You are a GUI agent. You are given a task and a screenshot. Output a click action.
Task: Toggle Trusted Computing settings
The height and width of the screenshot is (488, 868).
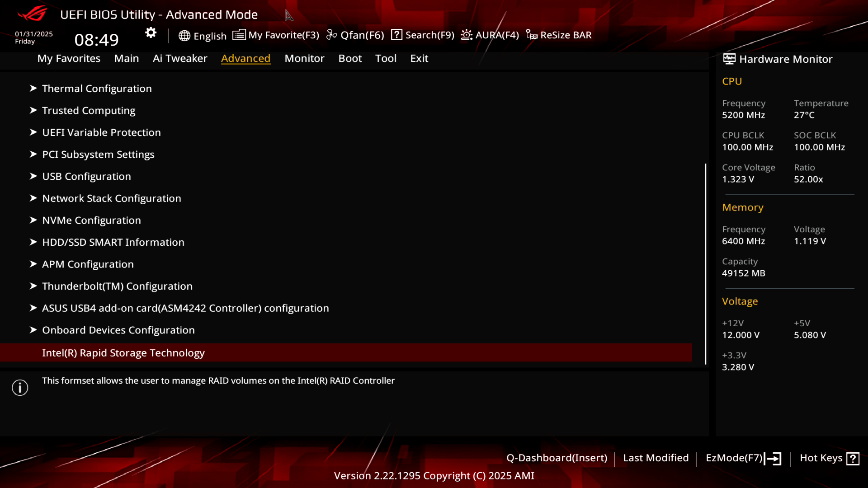click(x=88, y=110)
